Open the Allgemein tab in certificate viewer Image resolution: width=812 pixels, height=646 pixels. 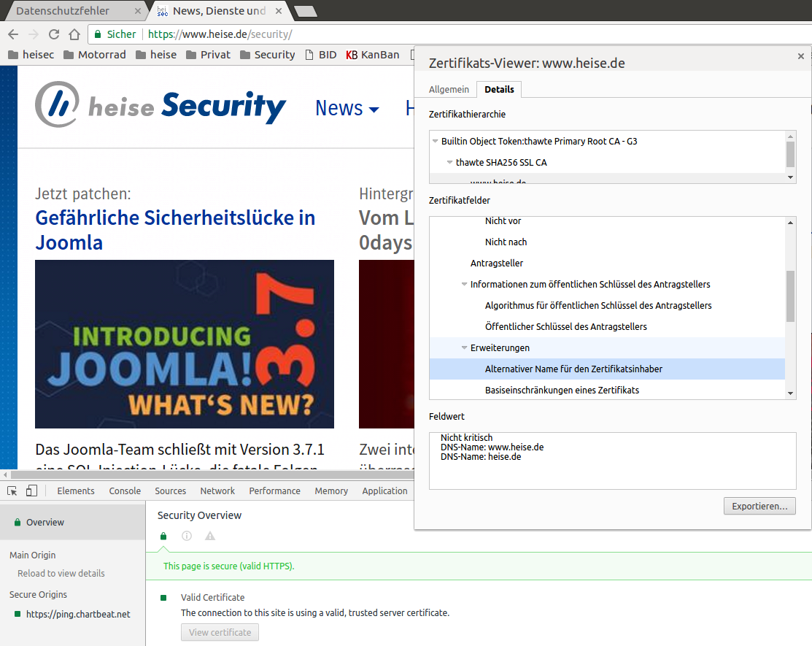[449, 90]
